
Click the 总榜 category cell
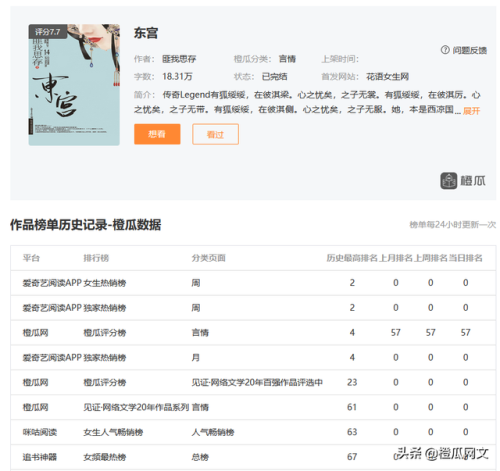click(x=200, y=457)
